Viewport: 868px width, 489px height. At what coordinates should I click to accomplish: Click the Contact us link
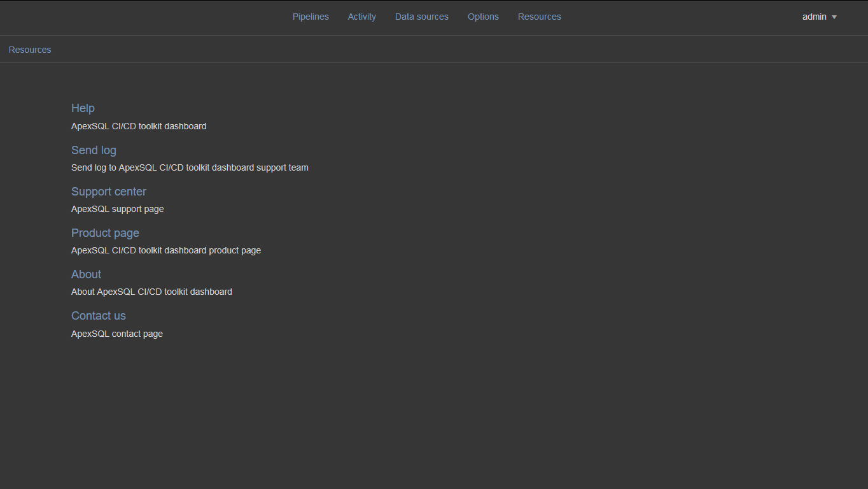[x=99, y=316]
